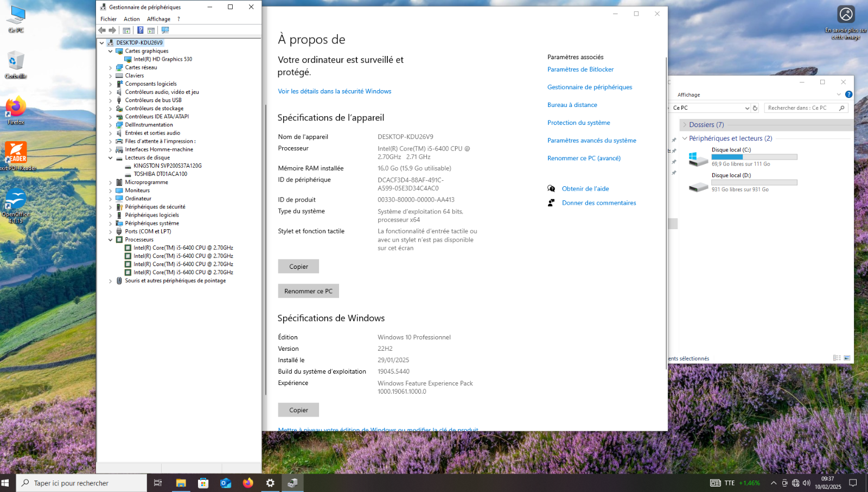Open Paramètres avancés du système link
The height and width of the screenshot is (492, 868).
click(592, 141)
